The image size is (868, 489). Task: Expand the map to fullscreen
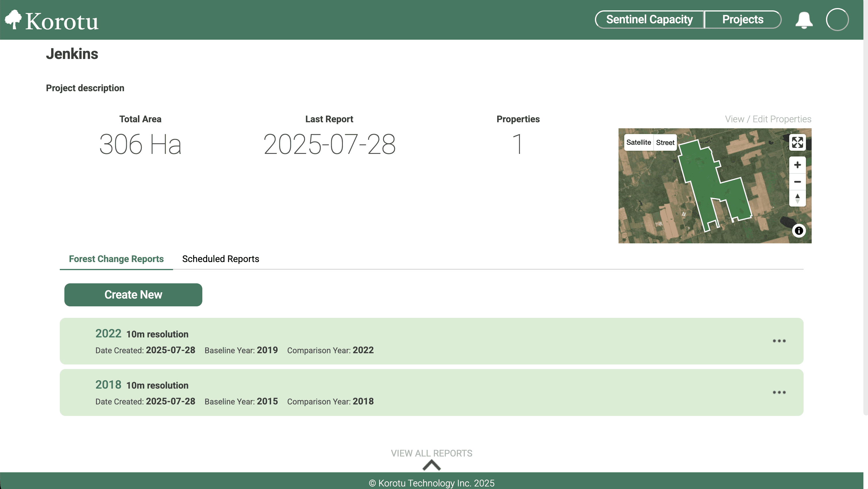(x=797, y=142)
